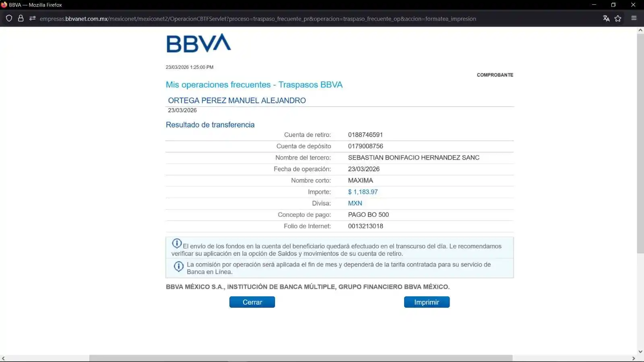Click the translate page icon

coord(606,19)
